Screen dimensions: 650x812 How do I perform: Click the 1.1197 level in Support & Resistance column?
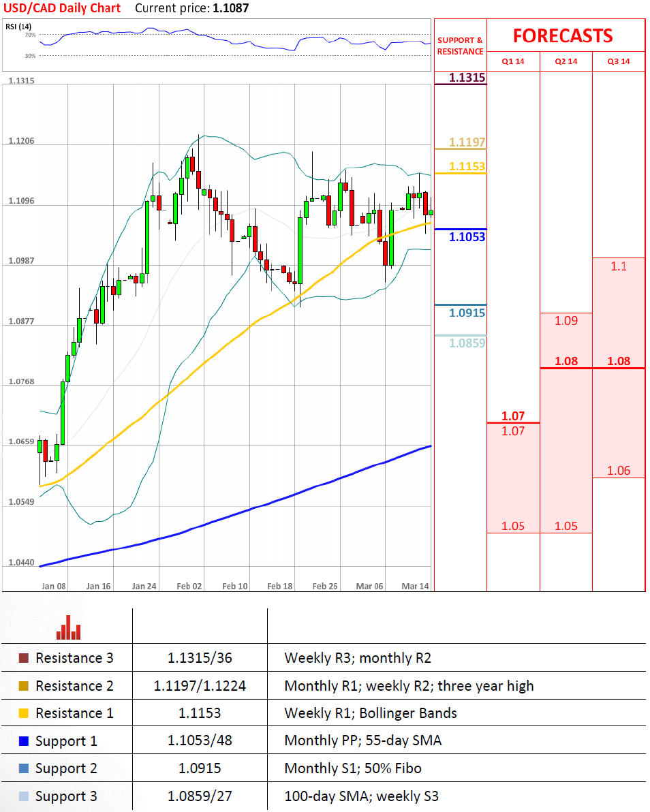[467, 142]
